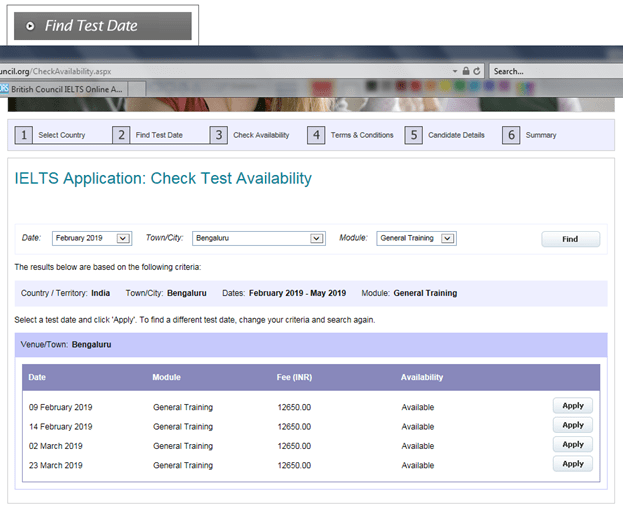
Task: Click the Find Test Date banner button
Action: [103, 26]
